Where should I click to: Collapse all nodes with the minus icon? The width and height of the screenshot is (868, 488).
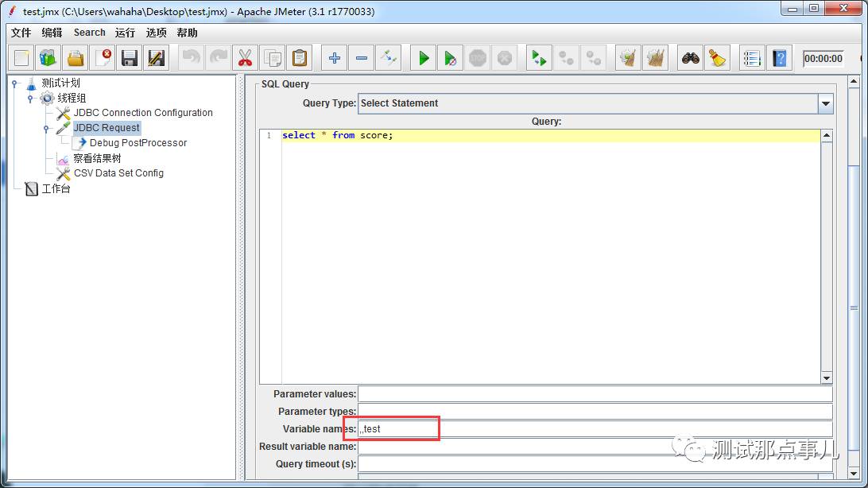(x=362, y=58)
